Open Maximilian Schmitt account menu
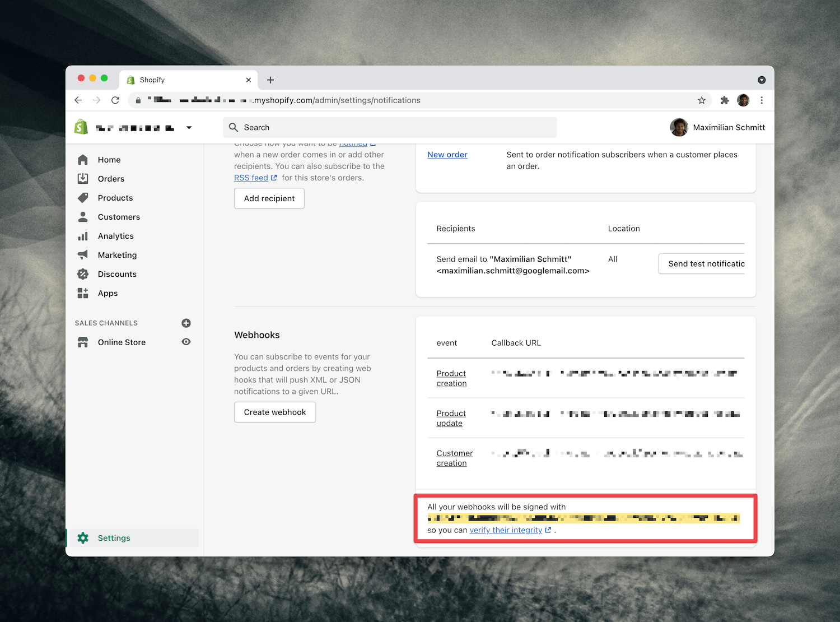Screen dimensions: 840x622 (x=717, y=127)
